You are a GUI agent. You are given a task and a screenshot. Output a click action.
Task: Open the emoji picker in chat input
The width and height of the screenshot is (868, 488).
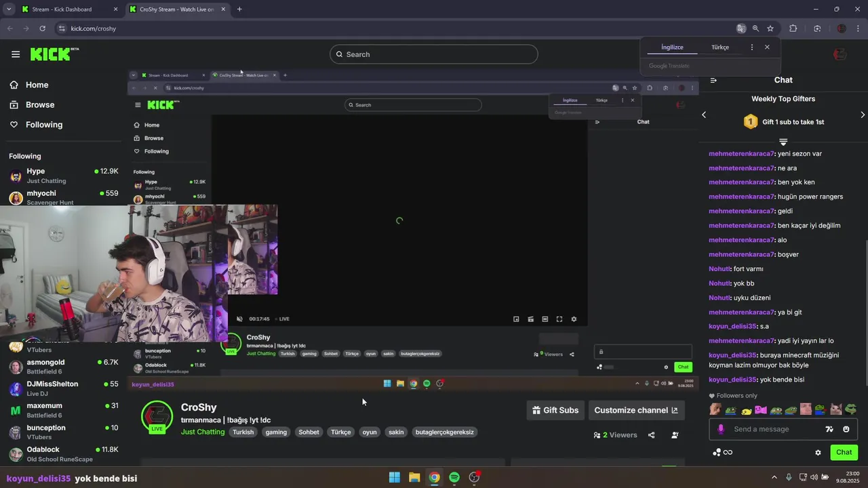(x=846, y=429)
